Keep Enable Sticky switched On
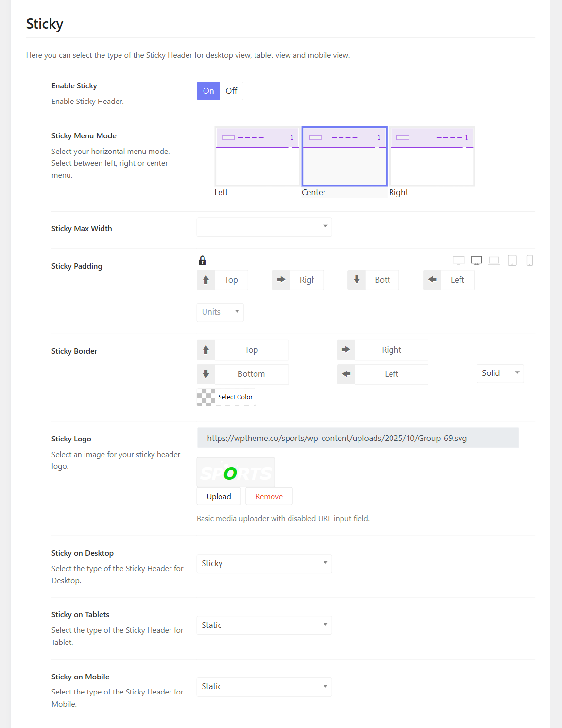Screen dimensions: 562x728 click(208, 91)
